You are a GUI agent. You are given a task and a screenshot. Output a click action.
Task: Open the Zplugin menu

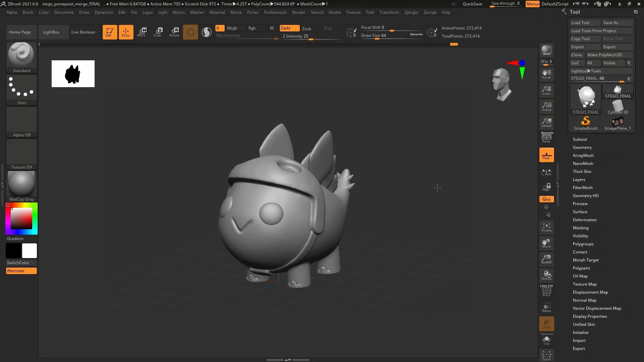coord(411,12)
